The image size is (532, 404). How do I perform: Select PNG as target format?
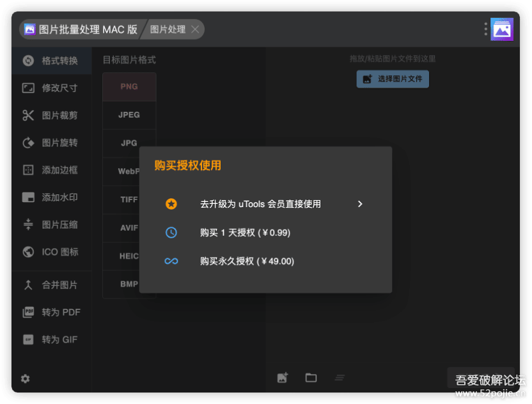pos(129,86)
